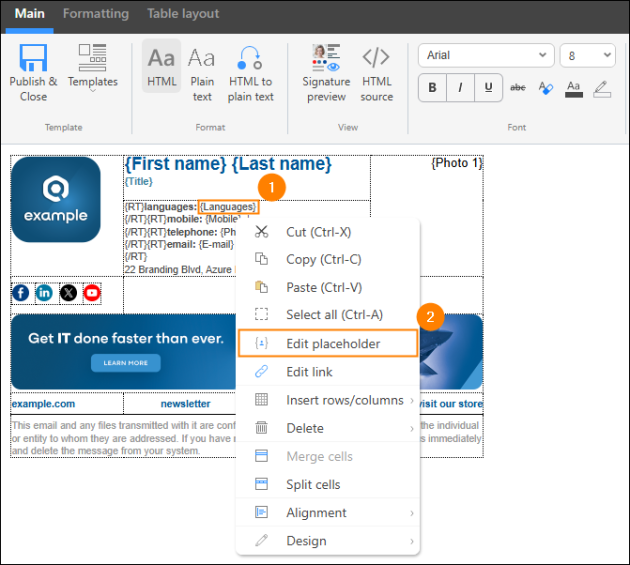Click the disclaimer text in the signature

[x=123, y=438]
